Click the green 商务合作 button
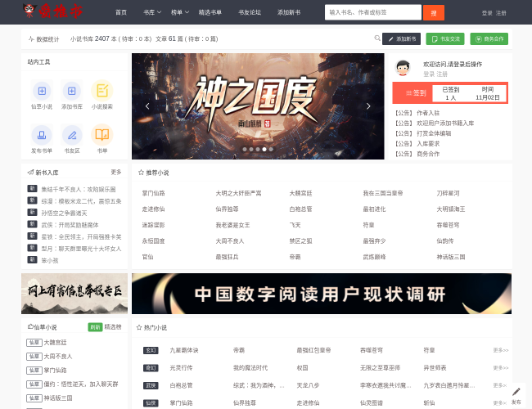The image size is (532, 409). click(x=489, y=39)
